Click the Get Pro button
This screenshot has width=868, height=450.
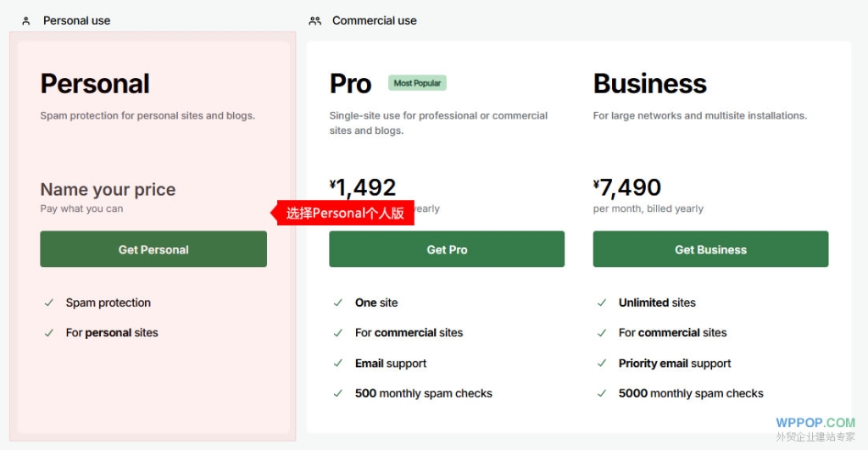click(447, 249)
